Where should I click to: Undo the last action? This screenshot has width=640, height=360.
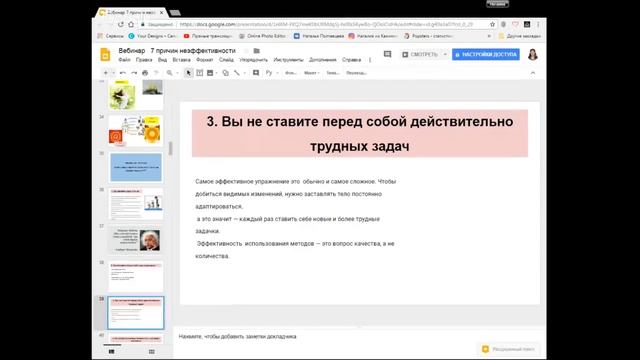click(x=123, y=73)
